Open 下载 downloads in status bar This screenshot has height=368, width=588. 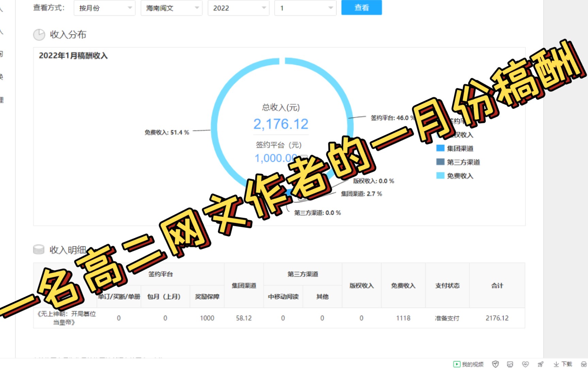coord(563,364)
